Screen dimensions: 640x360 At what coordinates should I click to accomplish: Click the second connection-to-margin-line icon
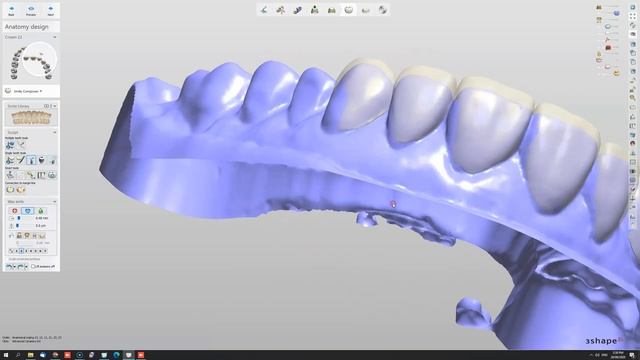tap(21, 189)
